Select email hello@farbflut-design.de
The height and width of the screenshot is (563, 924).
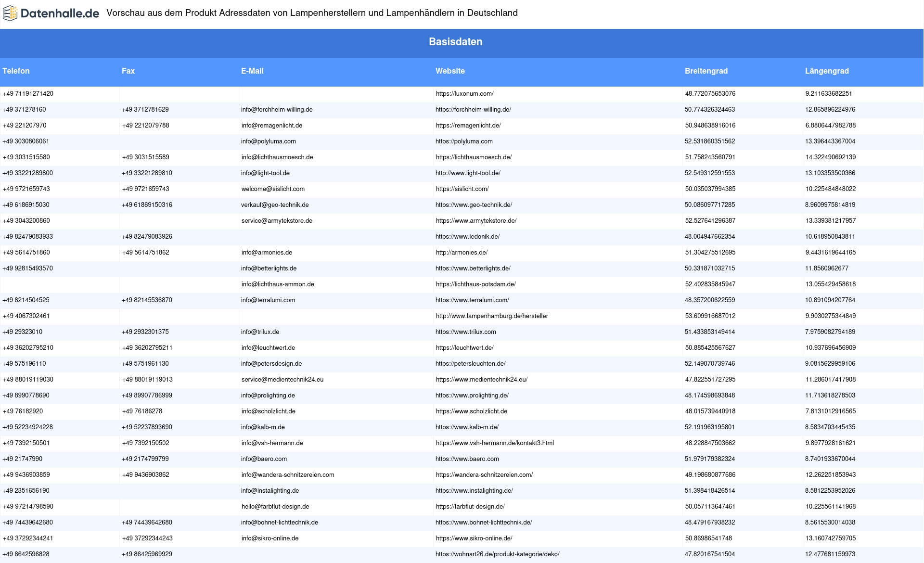point(275,507)
